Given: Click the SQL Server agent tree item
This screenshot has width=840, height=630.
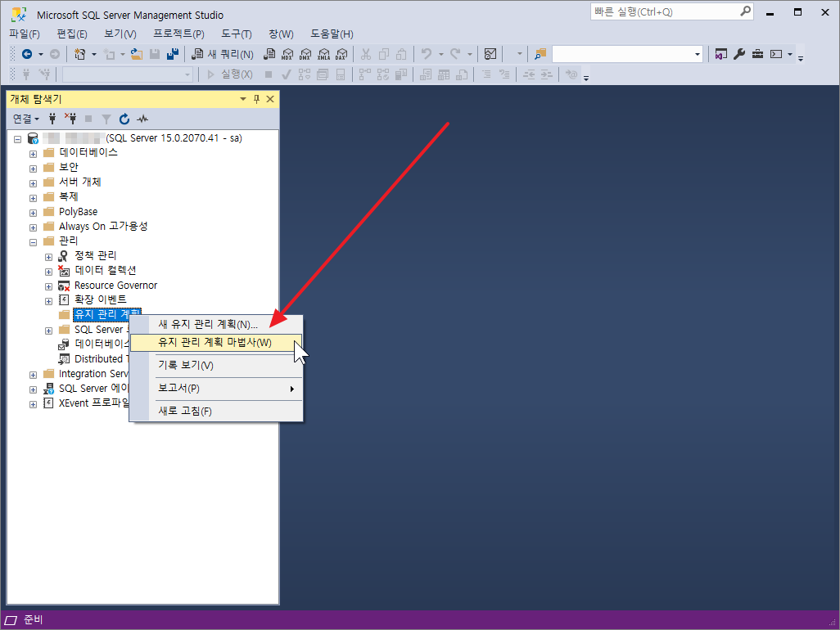Looking at the screenshot, I should click(93, 389).
